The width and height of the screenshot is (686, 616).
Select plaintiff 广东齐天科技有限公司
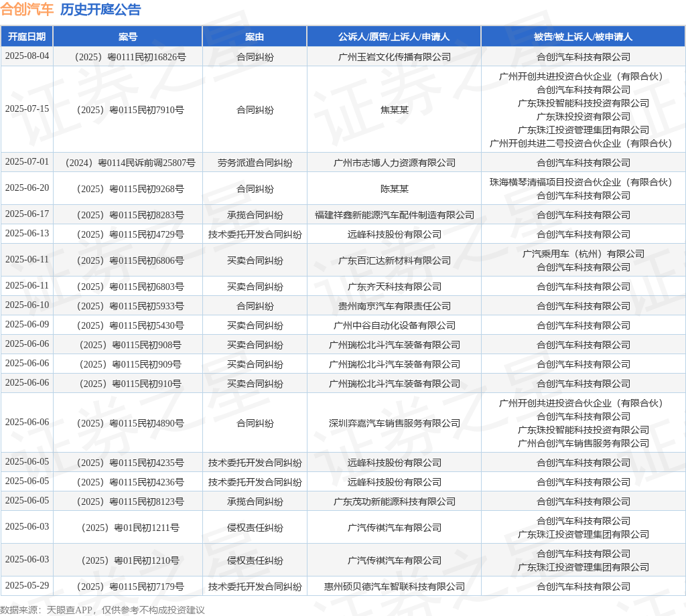(394, 287)
